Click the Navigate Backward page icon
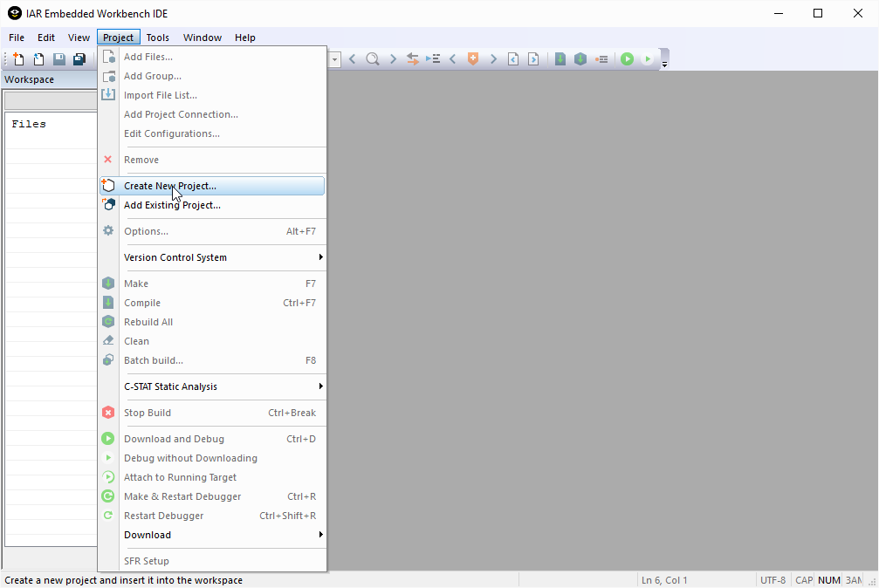 click(x=513, y=58)
